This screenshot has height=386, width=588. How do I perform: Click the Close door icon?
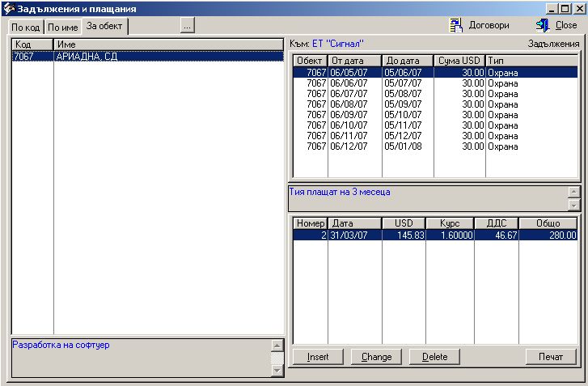tap(542, 26)
